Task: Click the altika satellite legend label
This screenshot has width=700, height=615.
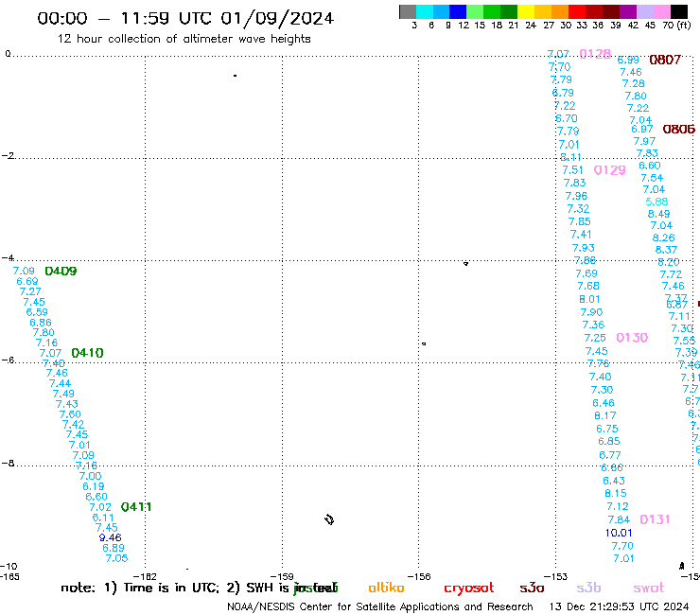Action: pyautogui.click(x=386, y=588)
